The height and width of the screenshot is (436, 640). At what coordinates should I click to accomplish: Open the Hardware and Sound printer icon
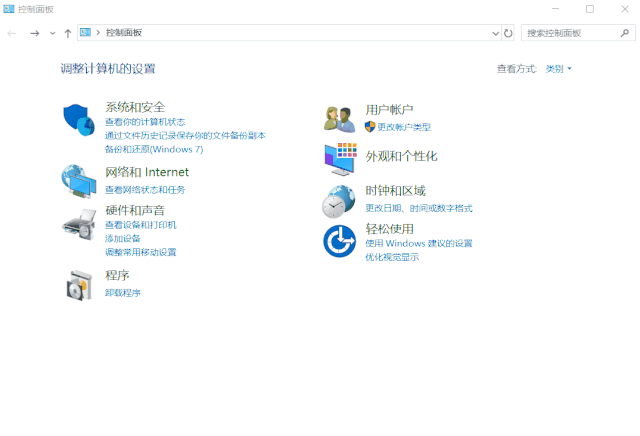tap(79, 225)
